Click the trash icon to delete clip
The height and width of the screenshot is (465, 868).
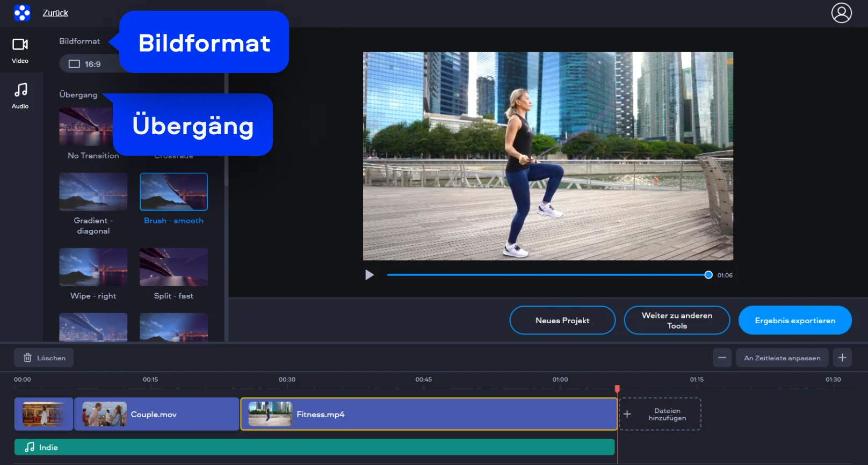click(x=28, y=358)
